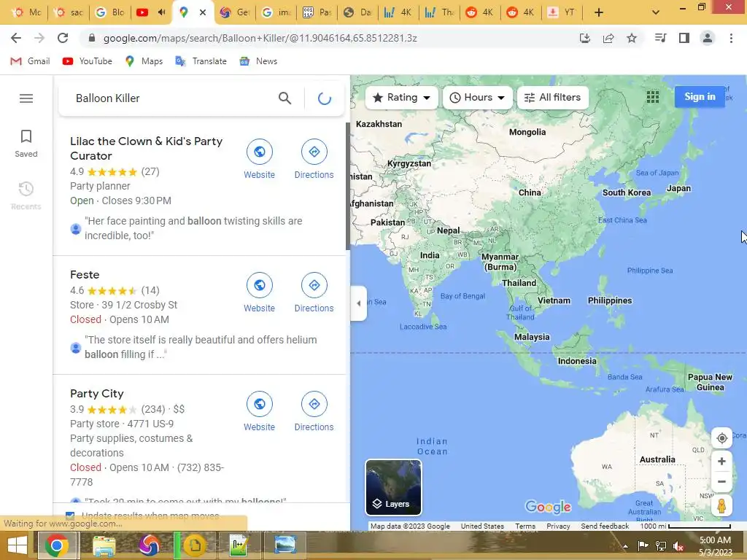Image resolution: width=747 pixels, height=560 pixels.
Task: Open the Gmail bookmark
Action: click(x=30, y=61)
